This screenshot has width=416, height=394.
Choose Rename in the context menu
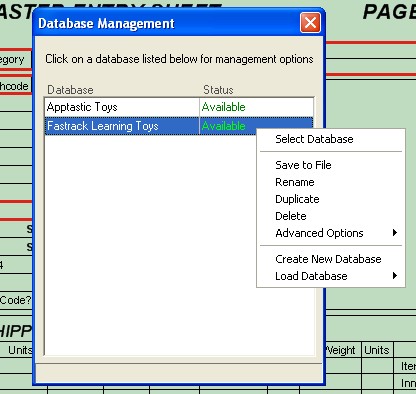point(330,182)
